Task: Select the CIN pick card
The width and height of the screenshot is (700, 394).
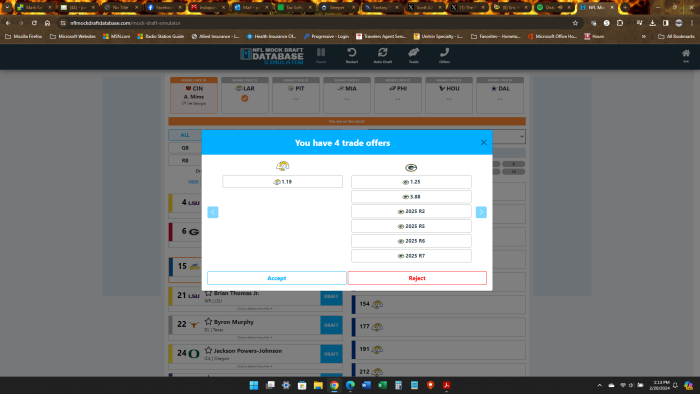Action: 194,95
